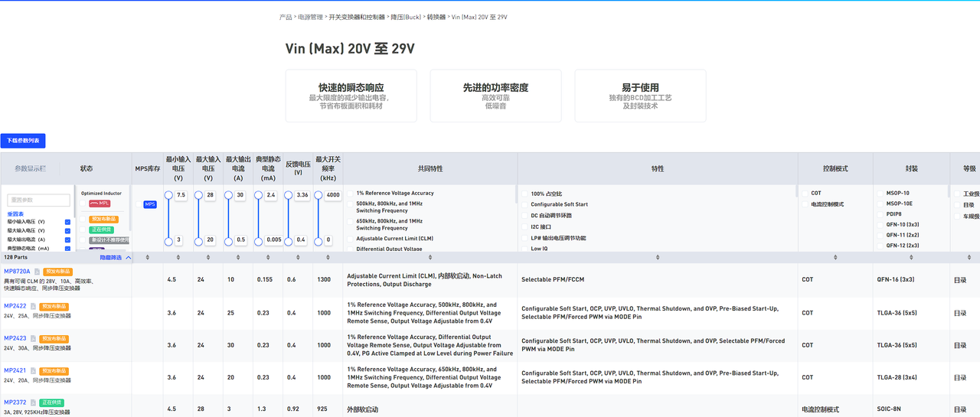Click the orange 预发布新品 status filter badge
The image size is (980, 417).
[x=104, y=218]
